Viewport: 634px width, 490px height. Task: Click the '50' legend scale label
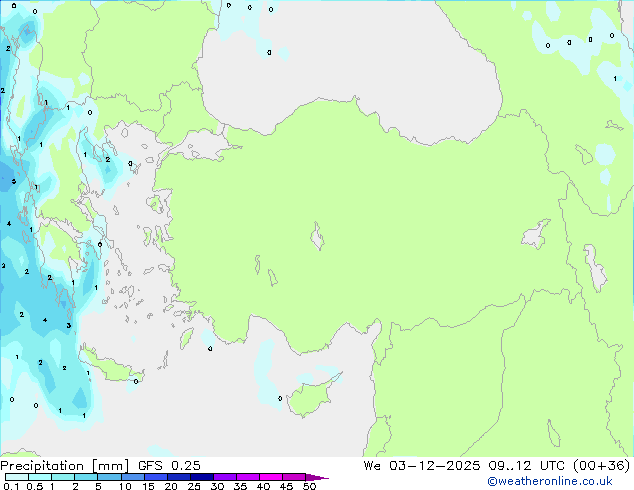pos(309,486)
